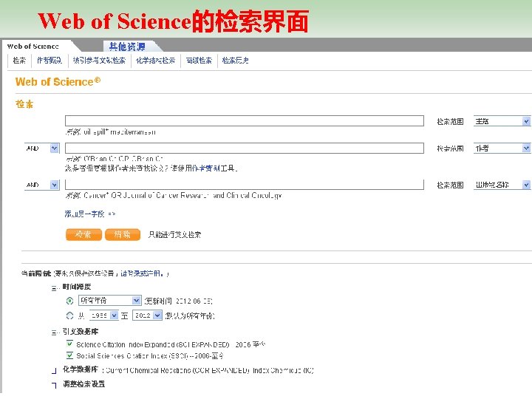Click the orange 清除 button
This screenshot has width=532, height=399.
click(x=123, y=234)
